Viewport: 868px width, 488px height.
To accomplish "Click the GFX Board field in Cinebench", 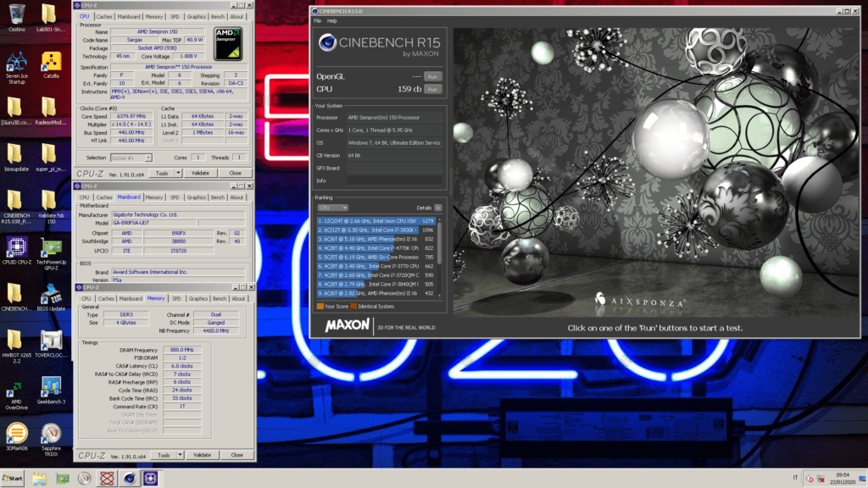I will (394, 169).
